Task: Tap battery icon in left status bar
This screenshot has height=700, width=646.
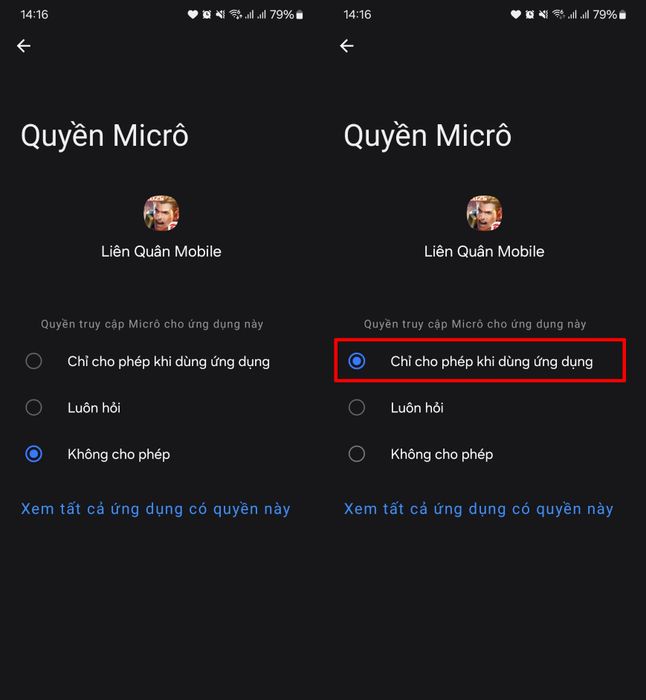Action: tap(300, 15)
